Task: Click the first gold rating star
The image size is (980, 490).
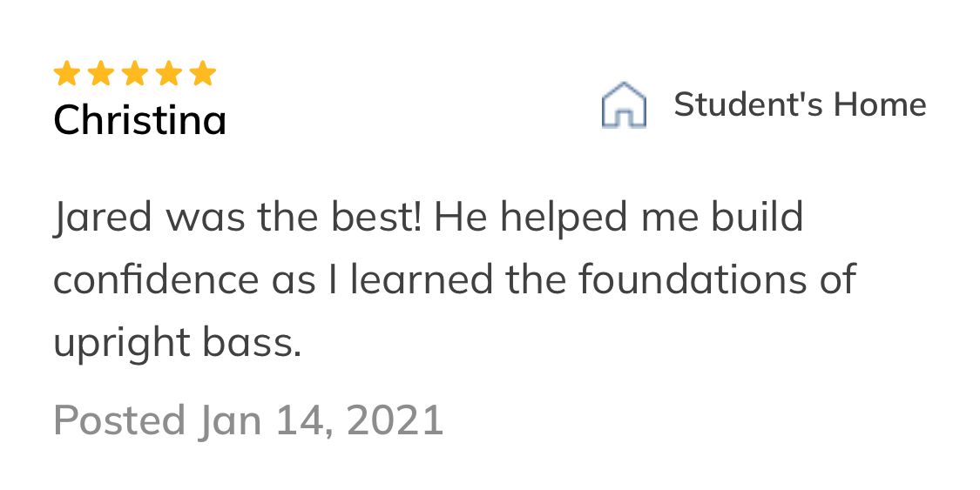Action: coord(66,74)
